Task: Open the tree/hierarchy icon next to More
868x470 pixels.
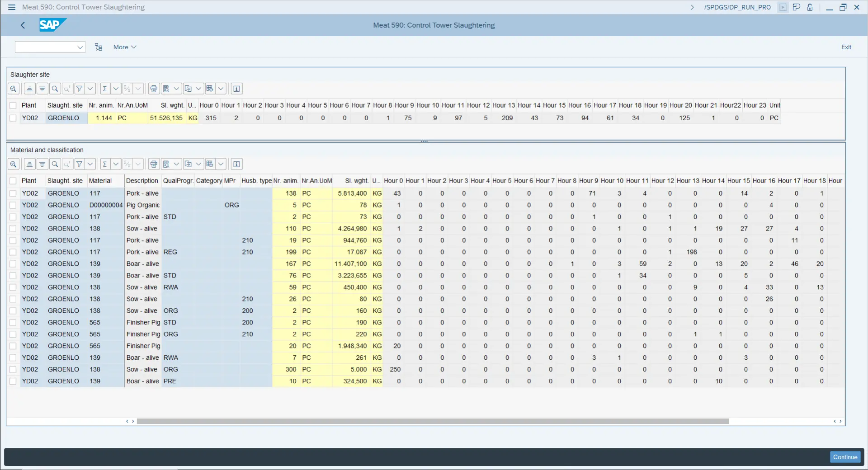Action: click(x=99, y=47)
